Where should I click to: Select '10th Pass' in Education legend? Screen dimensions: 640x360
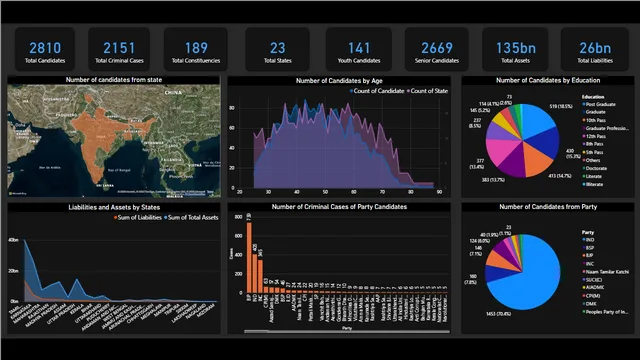594,120
